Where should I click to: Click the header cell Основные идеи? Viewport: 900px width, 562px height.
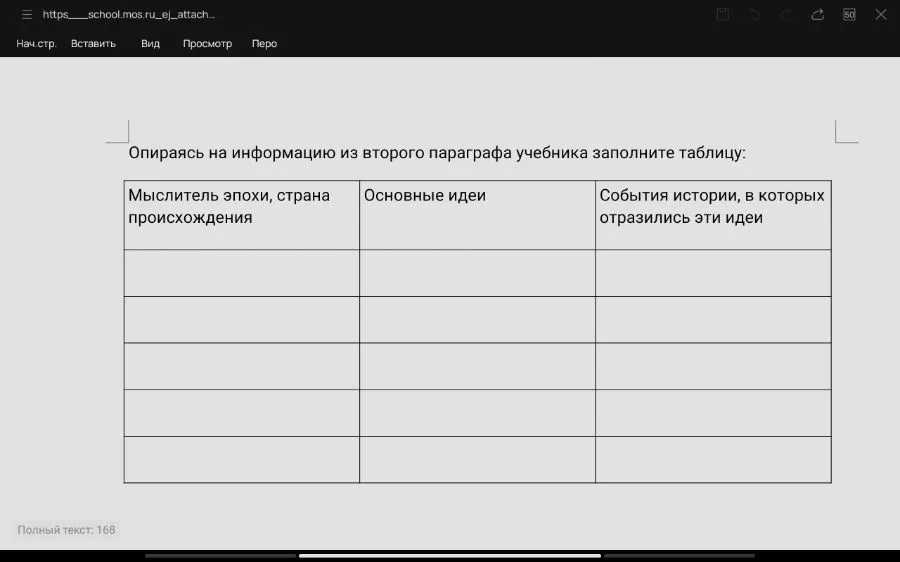pyautogui.click(x=478, y=215)
